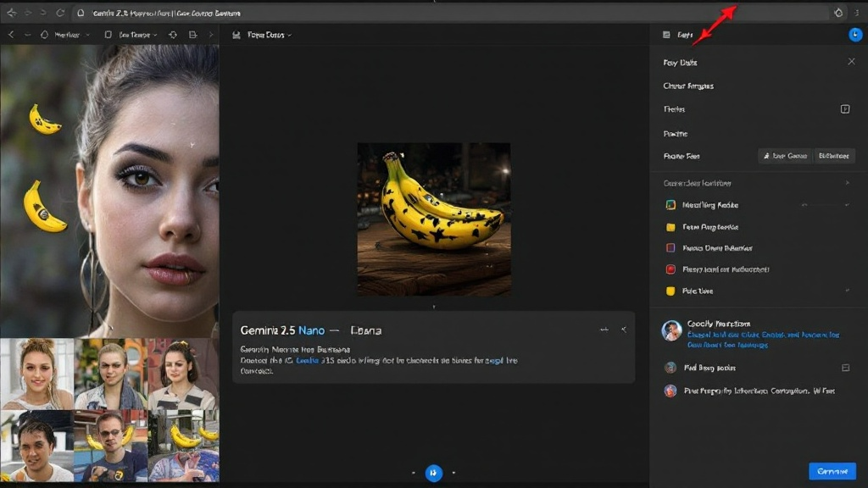Click the circular user avatar with photo
This screenshot has height=488, width=868.
[x=671, y=331]
